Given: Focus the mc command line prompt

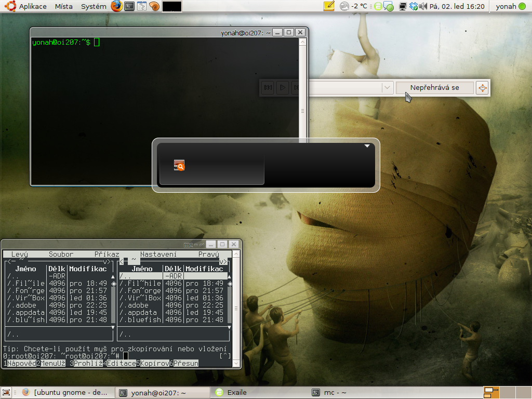Looking at the screenshot, I should point(65,356).
